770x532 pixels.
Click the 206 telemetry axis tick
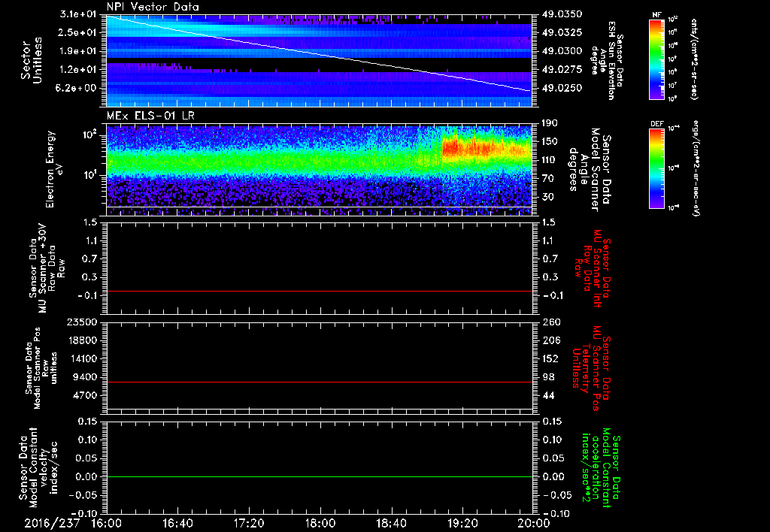(x=550, y=340)
